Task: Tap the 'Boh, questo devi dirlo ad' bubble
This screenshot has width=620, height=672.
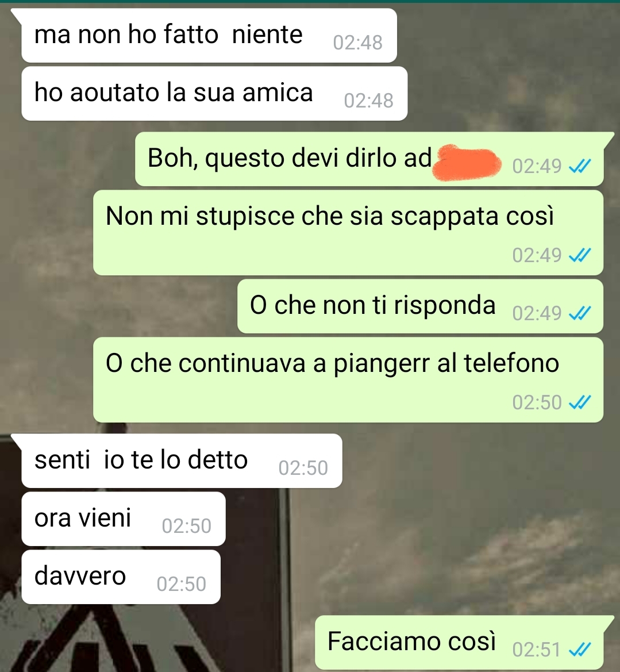Action: tap(369, 159)
